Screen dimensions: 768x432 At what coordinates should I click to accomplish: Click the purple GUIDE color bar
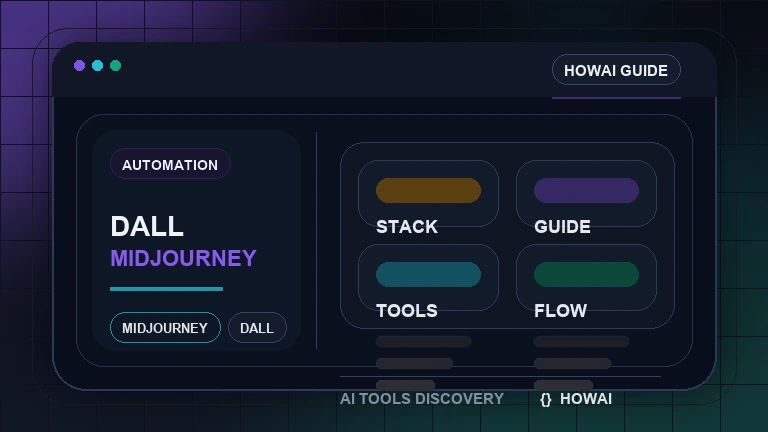[x=586, y=191]
